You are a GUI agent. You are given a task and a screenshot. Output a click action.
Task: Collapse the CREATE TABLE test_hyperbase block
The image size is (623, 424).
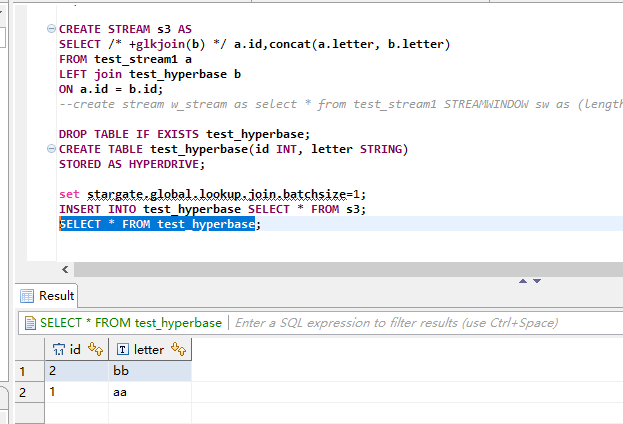(x=51, y=150)
